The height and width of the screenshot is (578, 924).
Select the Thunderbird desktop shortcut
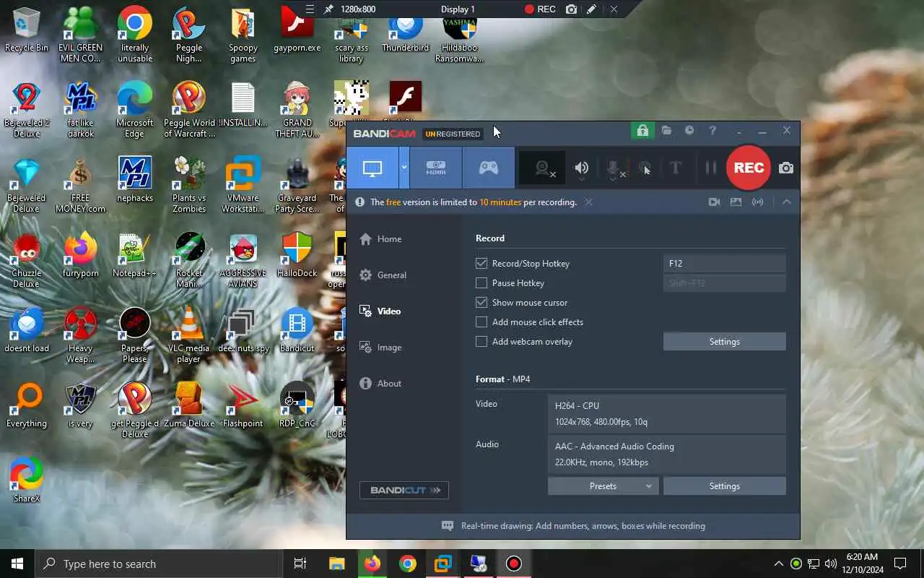pos(406,33)
